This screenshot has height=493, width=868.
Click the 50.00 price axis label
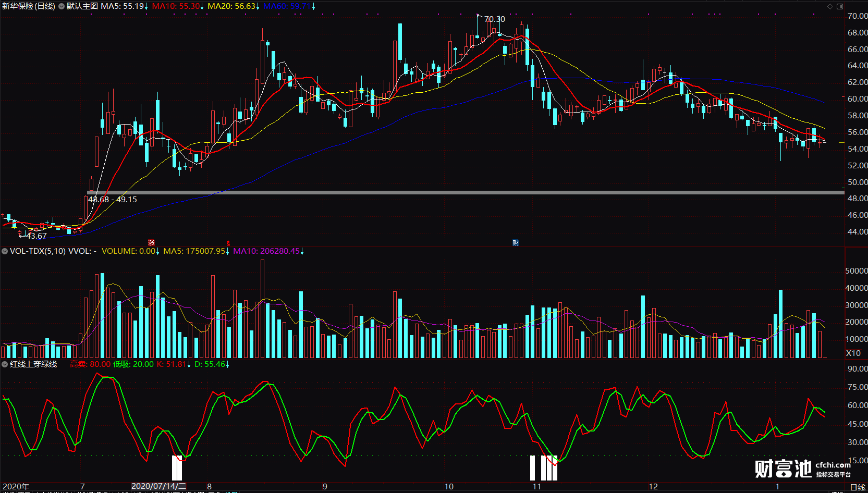tap(858, 182)
